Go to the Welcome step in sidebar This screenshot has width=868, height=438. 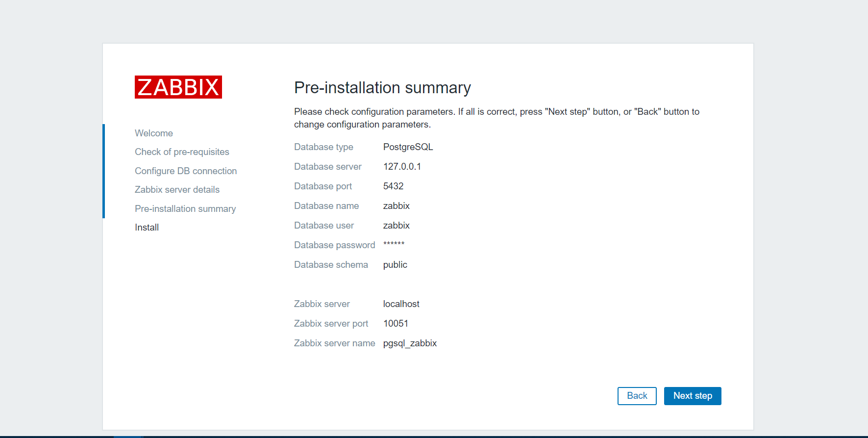pyautogui.click(x=153, y=133)
